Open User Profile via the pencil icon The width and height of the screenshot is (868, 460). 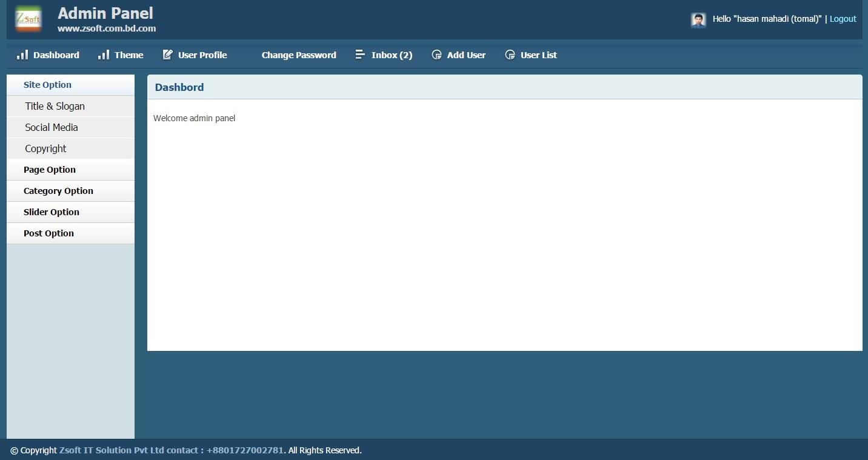(167, 55)
